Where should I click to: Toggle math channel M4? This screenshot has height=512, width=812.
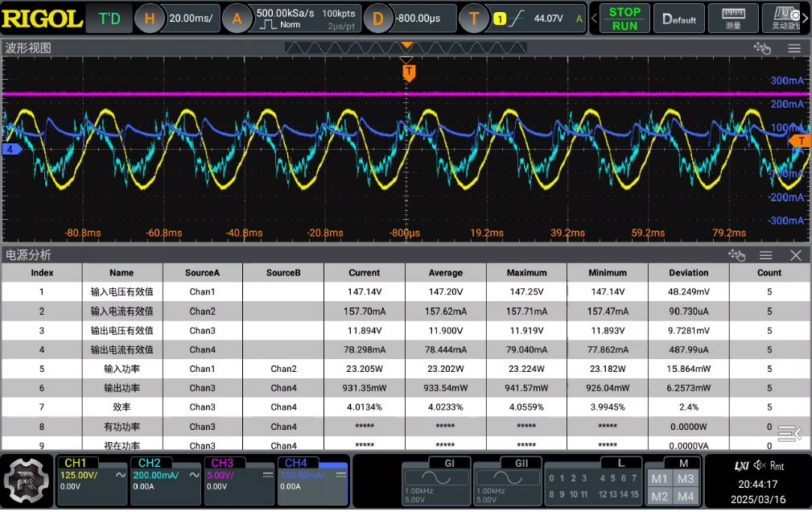click(x=685, y=497)
